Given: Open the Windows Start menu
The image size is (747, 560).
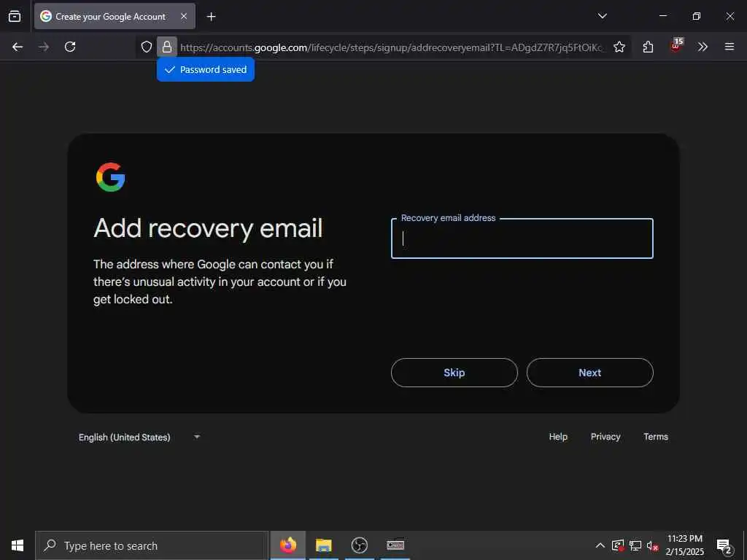Looking at the screenshot, I should coord(18,545).
